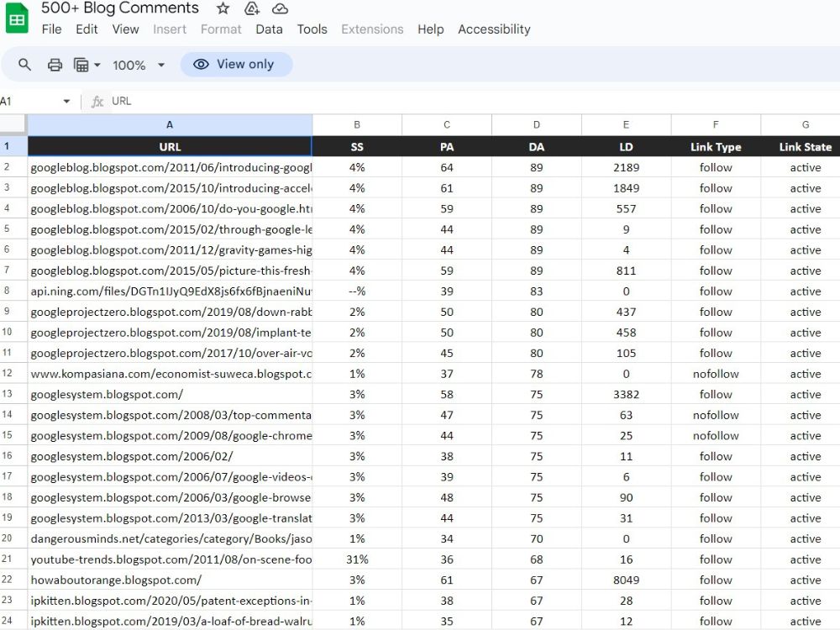Open the Edit menu
This screenshot has width=840, height=630.
(x=87, y=29)
